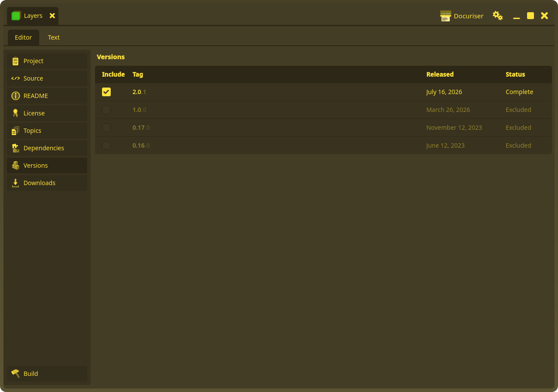The image size is (558, 392).
Task: Click the Dependencies icon in the sidebar
Action: 16,148
